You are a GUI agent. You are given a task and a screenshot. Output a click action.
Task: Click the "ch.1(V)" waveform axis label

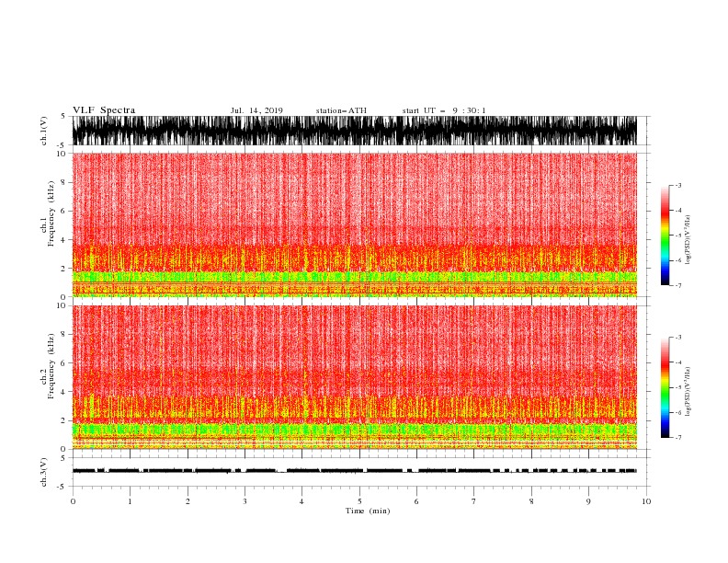tap(44, 131)
